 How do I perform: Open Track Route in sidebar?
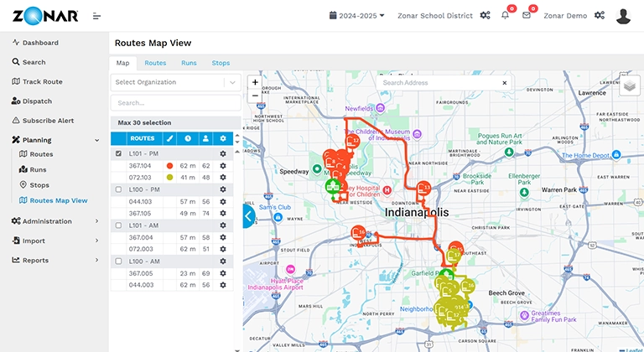point(44,81)
